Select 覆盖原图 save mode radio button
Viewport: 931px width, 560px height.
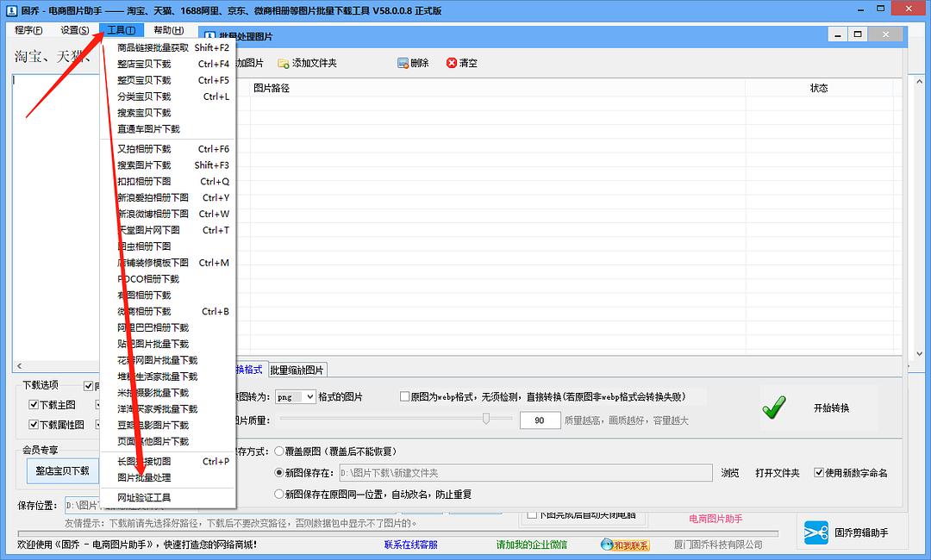[x=279, y=451]
